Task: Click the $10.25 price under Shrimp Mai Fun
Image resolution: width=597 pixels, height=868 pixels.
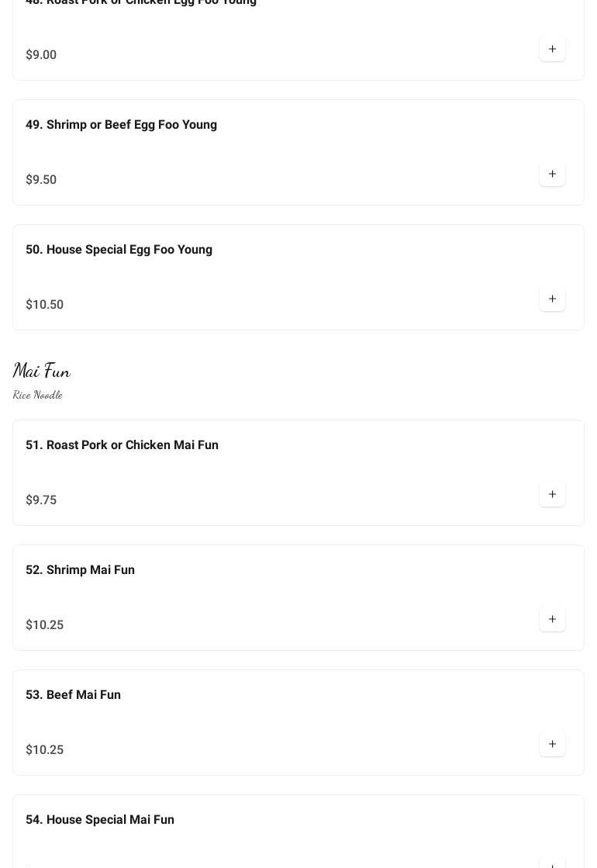Action: tap(44, 625)
